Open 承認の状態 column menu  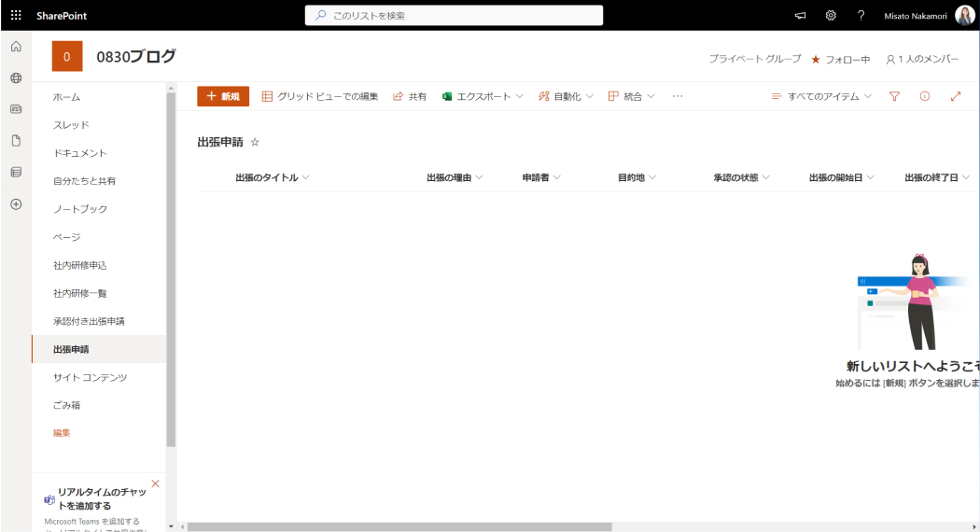tap(741, 177)
